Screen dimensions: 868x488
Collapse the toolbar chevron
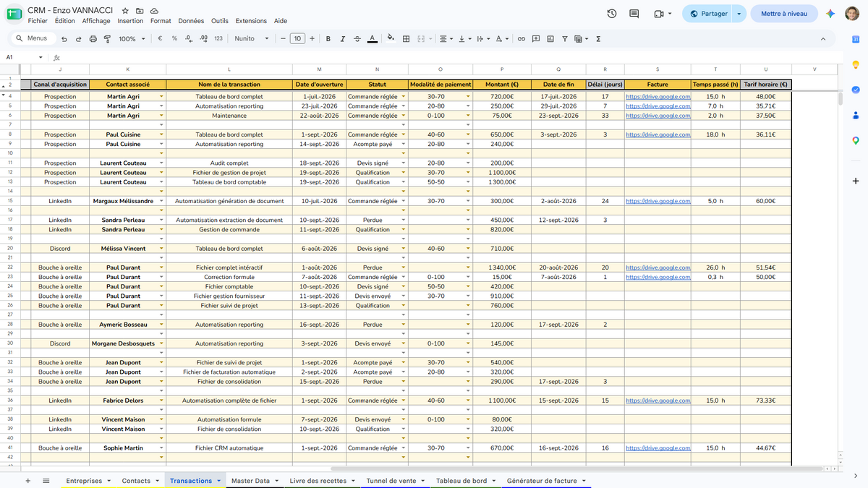[823, 39]
